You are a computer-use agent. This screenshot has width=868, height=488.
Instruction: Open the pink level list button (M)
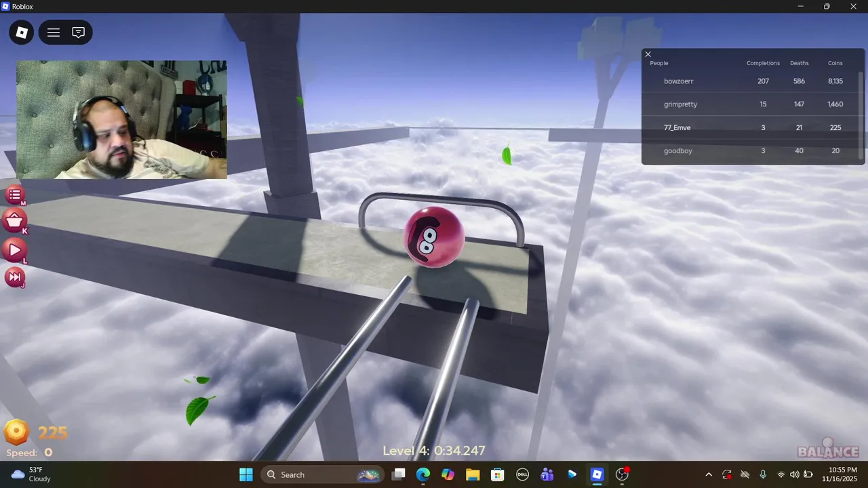(15, 195)
